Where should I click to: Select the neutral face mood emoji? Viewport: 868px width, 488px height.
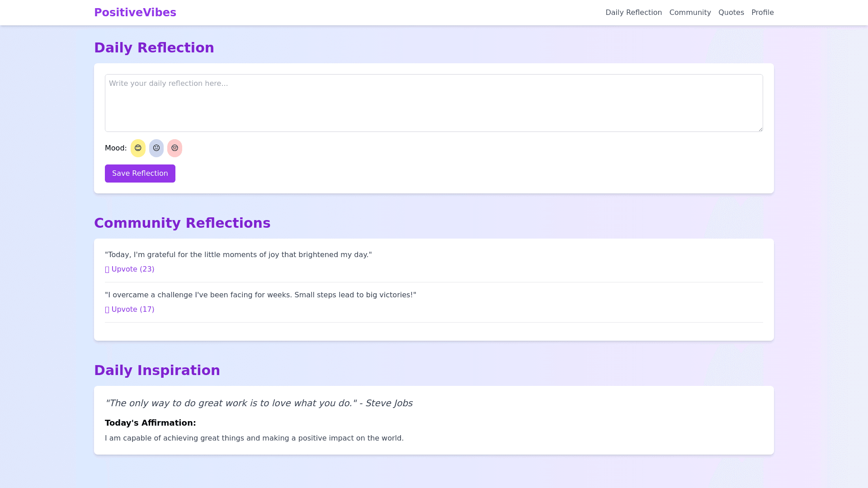156,148
